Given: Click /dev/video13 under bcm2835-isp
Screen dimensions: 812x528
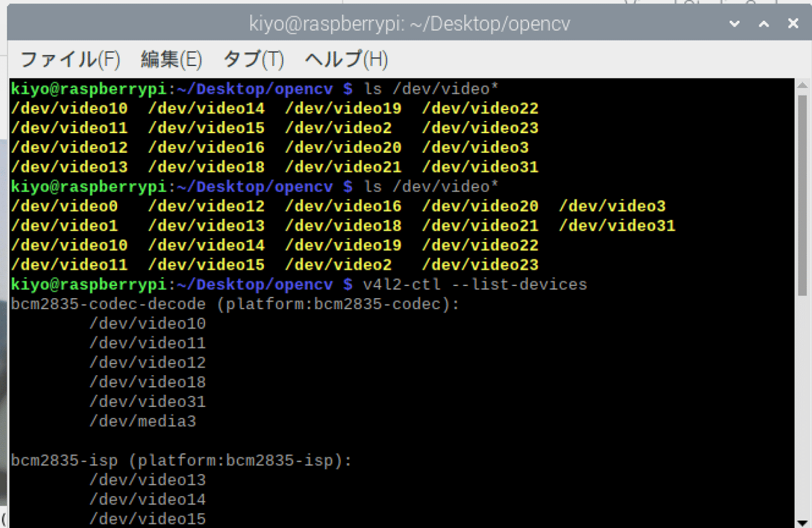Looking at the screenshot, I should [148, 480].
